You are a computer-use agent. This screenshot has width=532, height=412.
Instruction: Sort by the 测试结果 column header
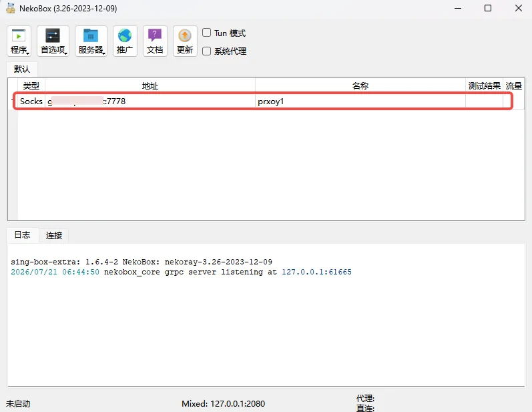coord(484,85)
